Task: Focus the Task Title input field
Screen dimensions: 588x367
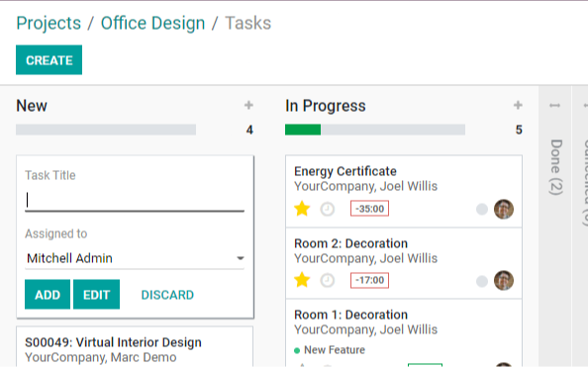Action: (x=135, y=200)
